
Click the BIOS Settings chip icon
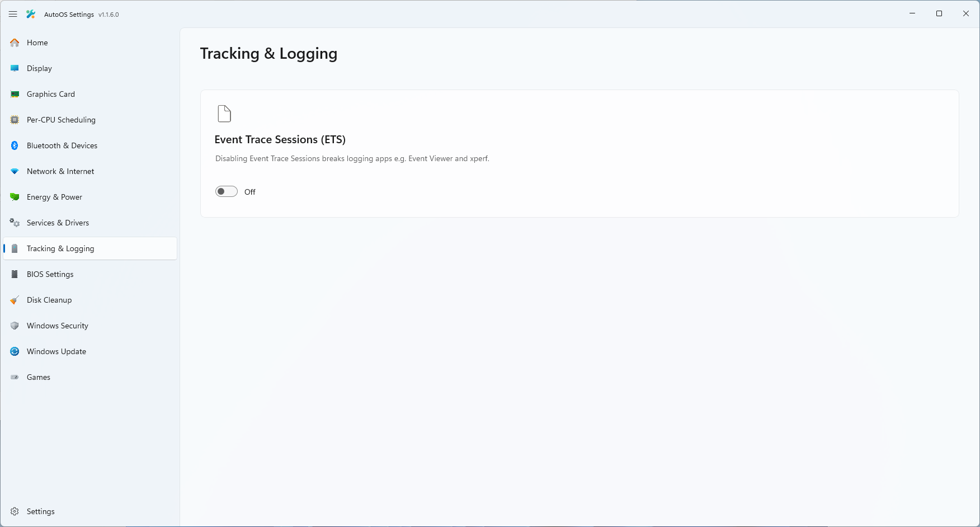coord(15,274)
